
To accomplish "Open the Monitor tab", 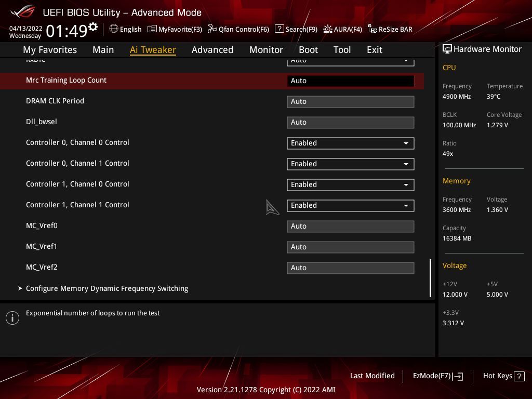I will click(266, 50).
